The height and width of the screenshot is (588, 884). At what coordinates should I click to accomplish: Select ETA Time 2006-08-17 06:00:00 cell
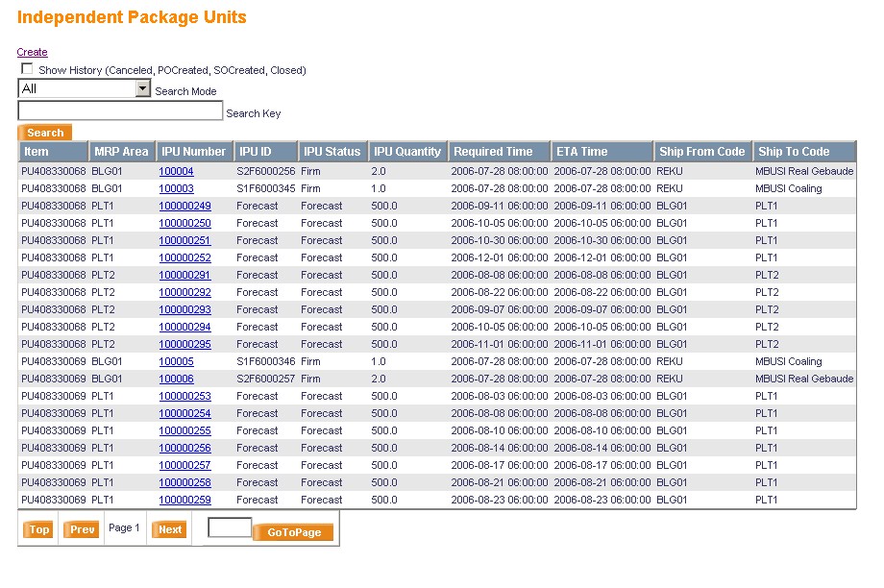pos(602,465)
